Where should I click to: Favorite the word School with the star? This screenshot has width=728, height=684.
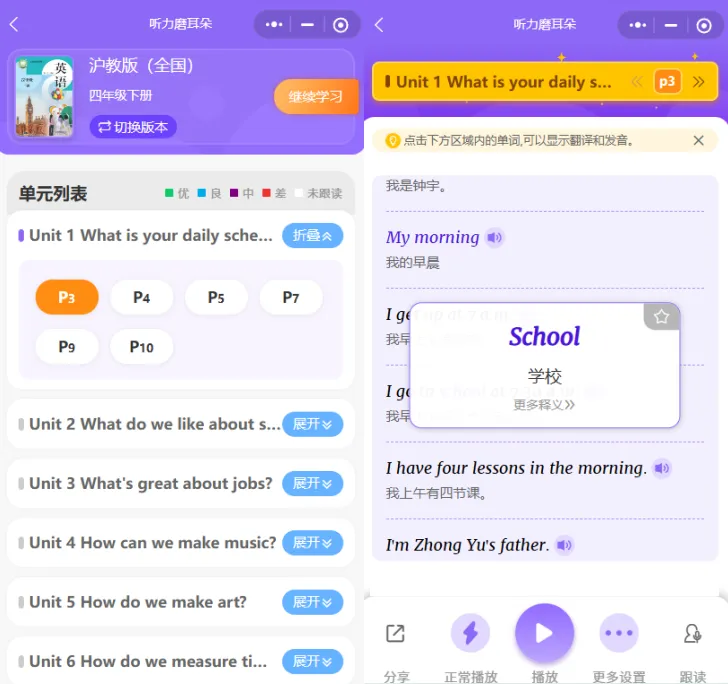[x=661, y=316]
